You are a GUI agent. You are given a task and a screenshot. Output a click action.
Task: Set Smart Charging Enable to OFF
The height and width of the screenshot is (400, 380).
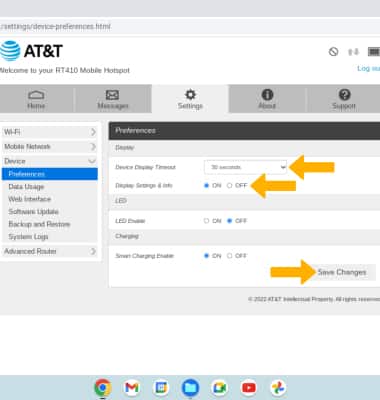tap(229, 256)
